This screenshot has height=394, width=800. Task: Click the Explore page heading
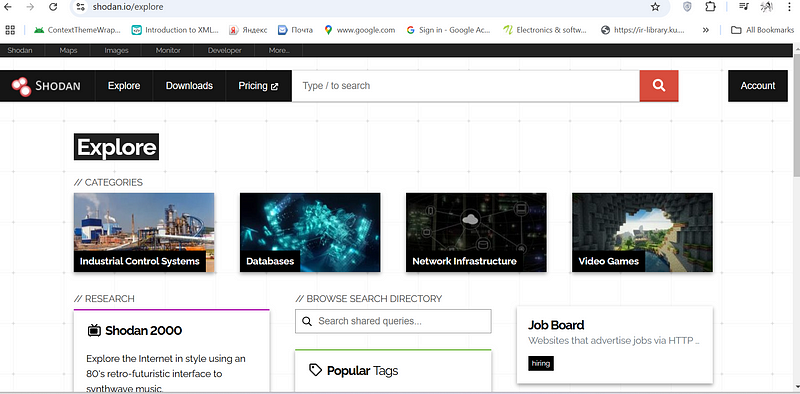click(x=116, y=147)
